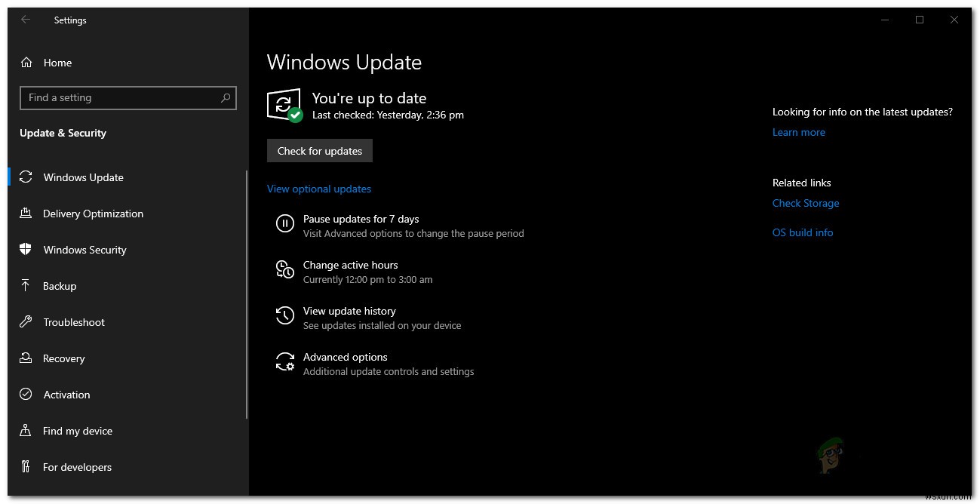The image size is (980, 504).
Task: Click the 'Currently 12:00 pm to 3:00 am' text
Action: coord(368,279)
